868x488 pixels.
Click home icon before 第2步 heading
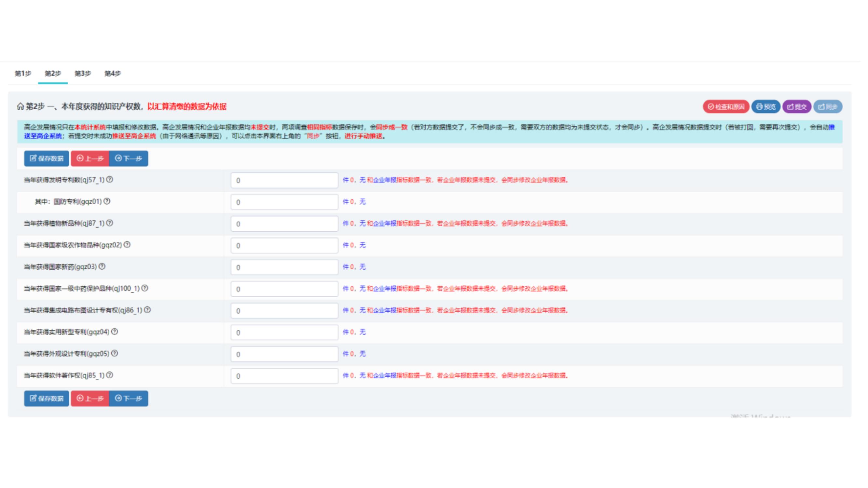20,107
